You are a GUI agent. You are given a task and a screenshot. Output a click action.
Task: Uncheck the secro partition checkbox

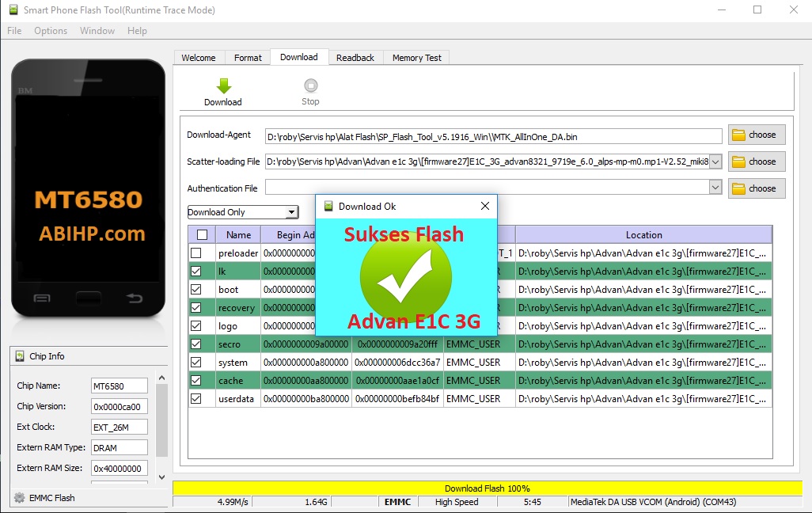195,344
